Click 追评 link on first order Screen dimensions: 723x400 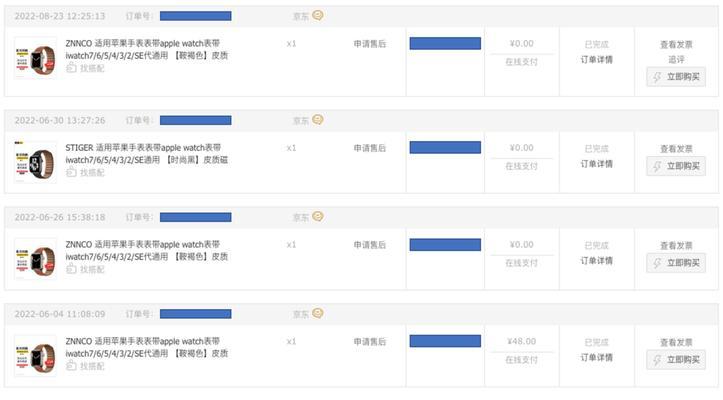click(676, 60)
